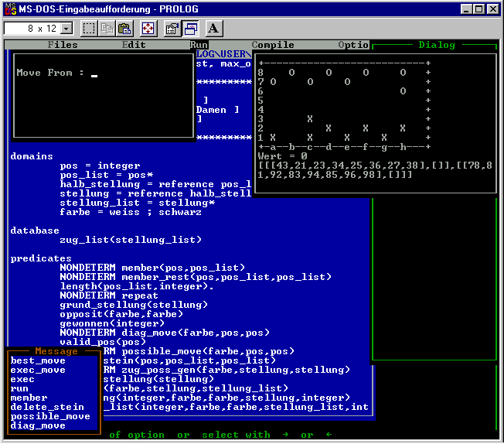The width and height of the screenshot is (504, 444).
Task: Choose possible_move in the Message window
Action: [x=50, y=416]
